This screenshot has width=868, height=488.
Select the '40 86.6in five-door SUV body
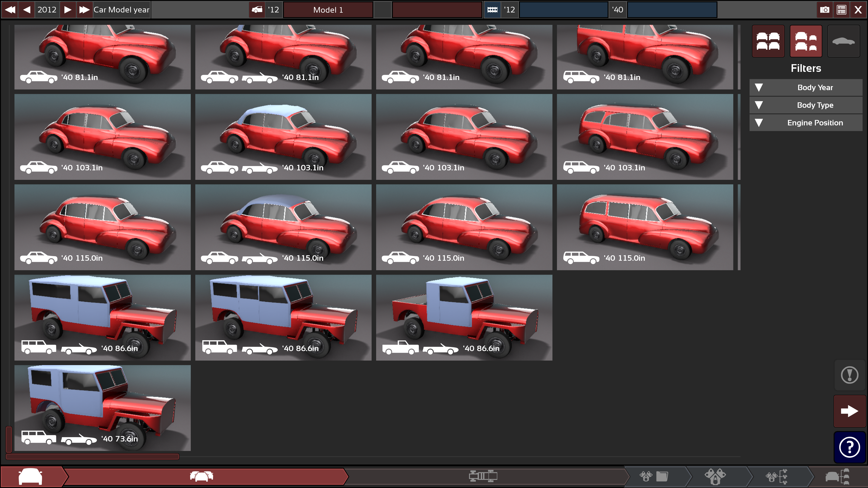[283, 318]
